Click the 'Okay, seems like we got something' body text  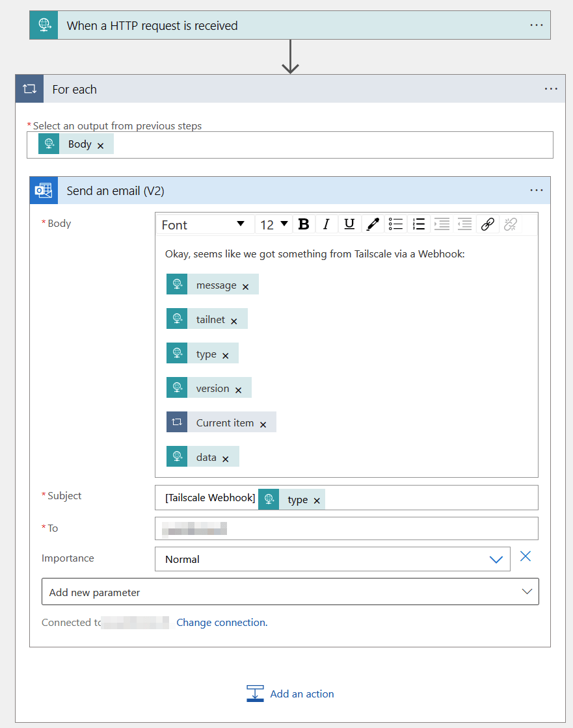315,254
